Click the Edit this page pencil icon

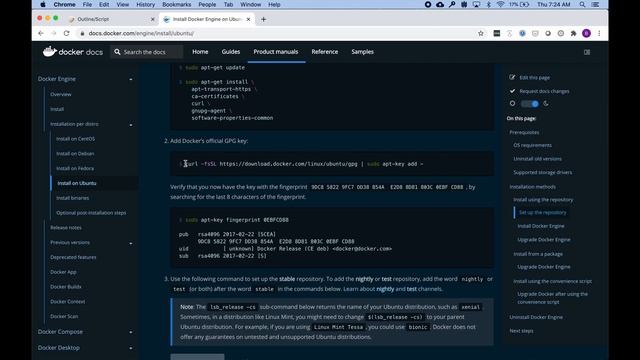coord(512,77)
